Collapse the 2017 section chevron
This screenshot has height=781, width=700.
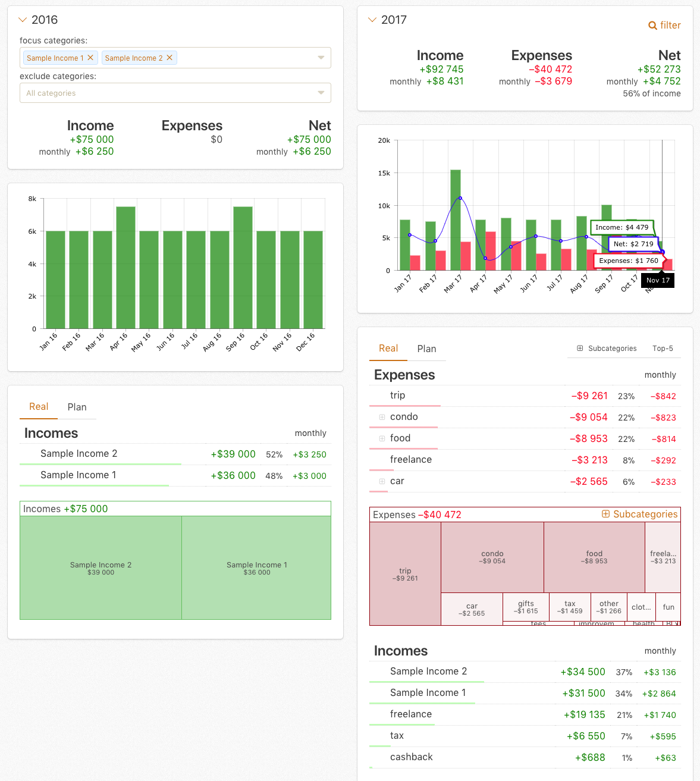(373, 20)
